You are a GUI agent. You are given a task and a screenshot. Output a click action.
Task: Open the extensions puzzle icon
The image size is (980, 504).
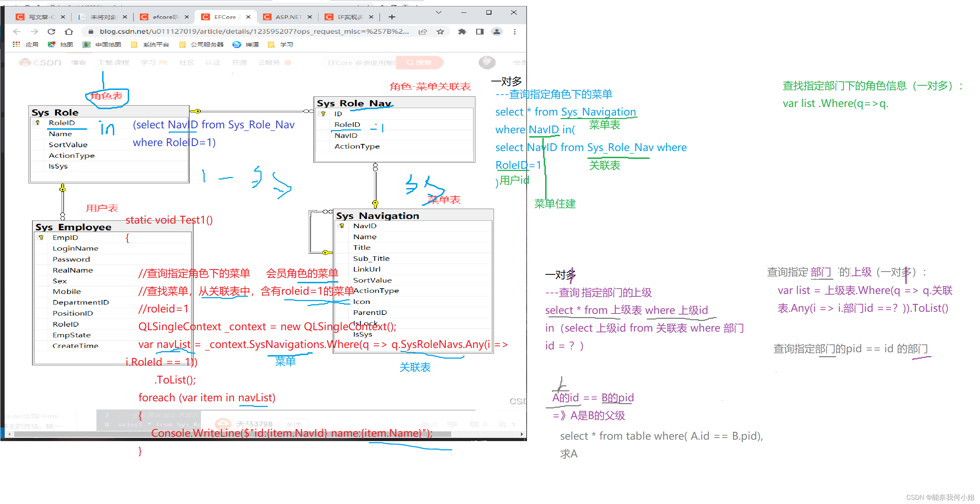[x=462, y=32]
